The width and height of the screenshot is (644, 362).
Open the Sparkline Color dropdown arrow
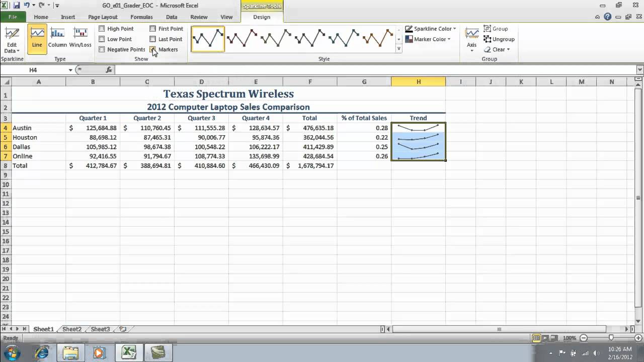tap(454, 29)
